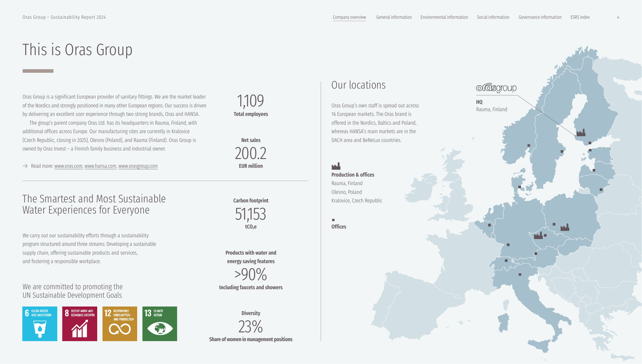
Task: Click the 'Our locations' heading
Action: pyautogui.click(x=359, y=85)
